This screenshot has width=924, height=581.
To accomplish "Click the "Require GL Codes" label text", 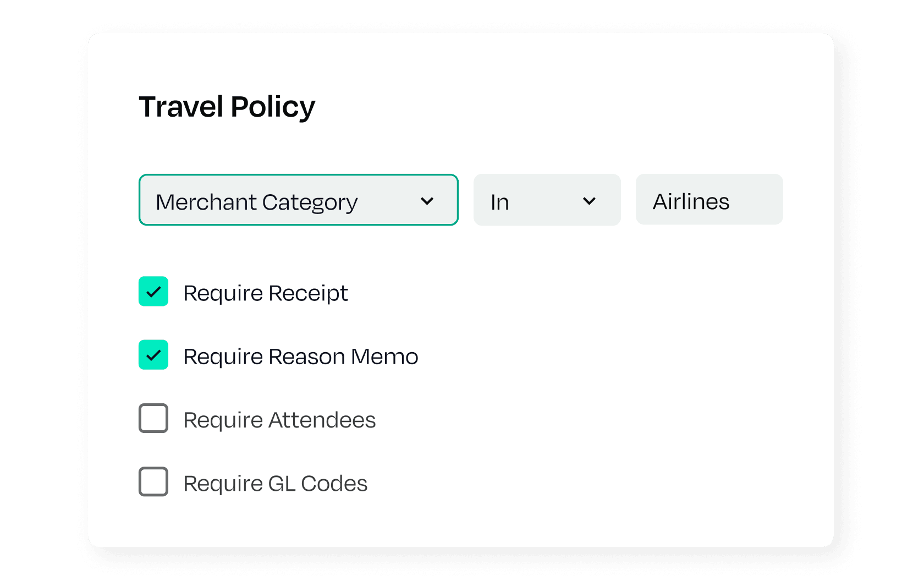I will click(x=275, y=483).
